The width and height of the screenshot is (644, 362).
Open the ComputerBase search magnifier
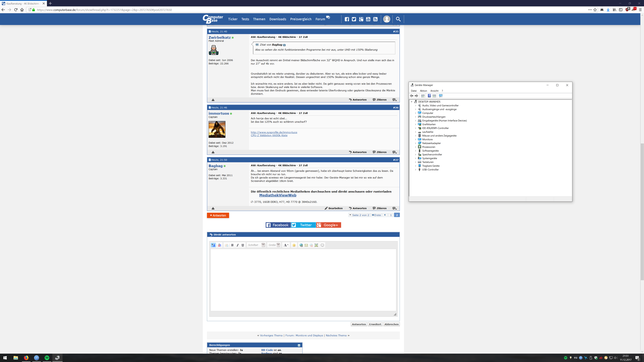(398, 19)
